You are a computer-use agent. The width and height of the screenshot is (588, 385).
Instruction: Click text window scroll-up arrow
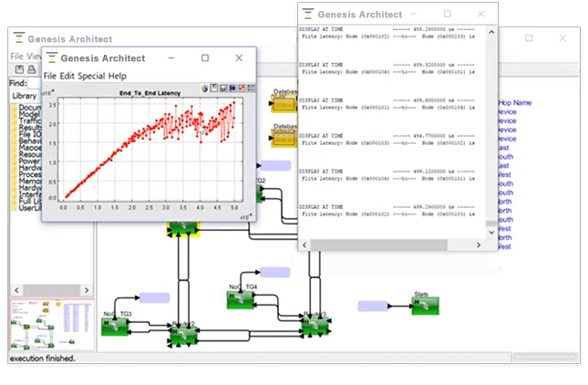(x=491, y=32)
